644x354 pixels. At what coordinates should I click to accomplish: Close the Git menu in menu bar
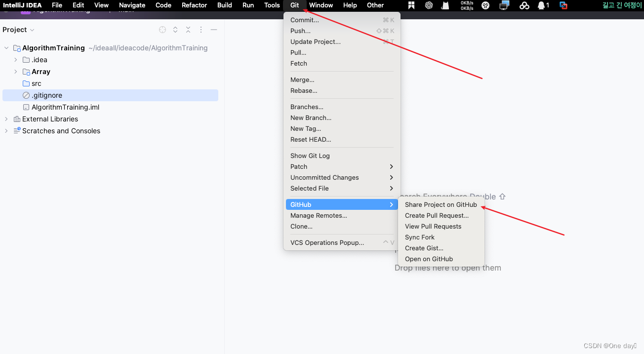coord(294,5)
